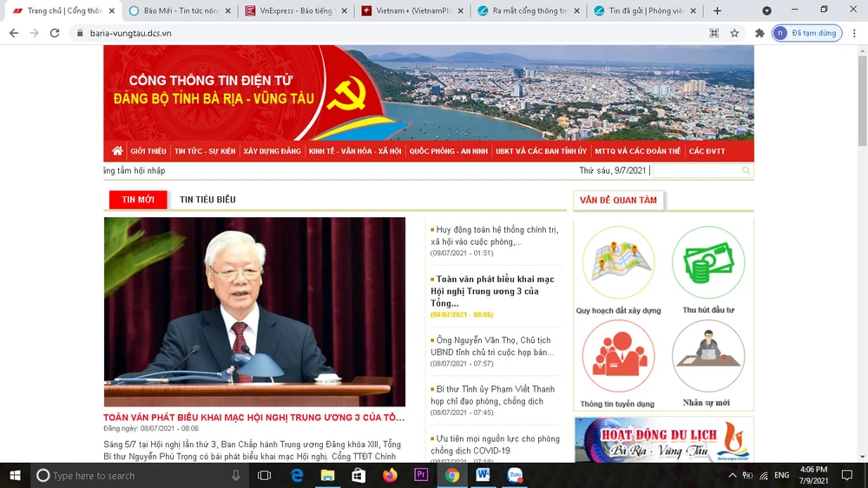Click the VẤN ĐỀ QUAN TÂM heading
This screenshot has height=488, width=868.
point(618,200)
